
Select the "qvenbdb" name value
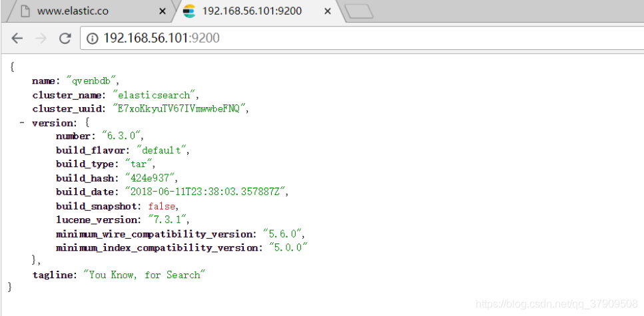pyautogui.click(x=93, y=81)
